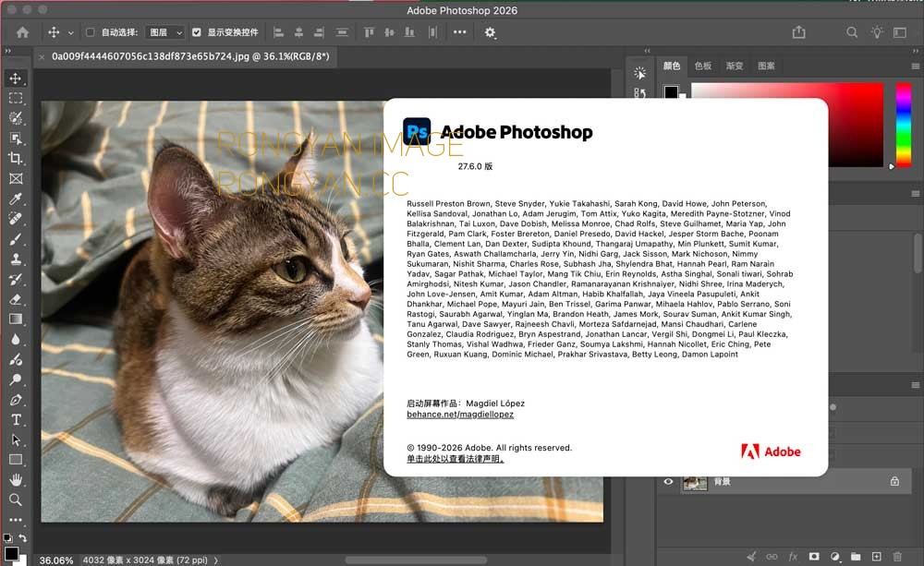Activate the Hand tool

[16, 480]
